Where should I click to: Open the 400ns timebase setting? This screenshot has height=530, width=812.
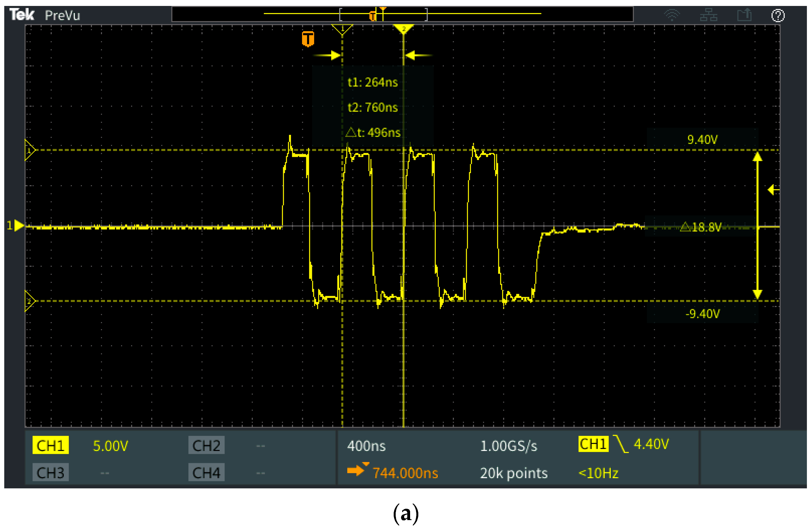tap(366, 446)
